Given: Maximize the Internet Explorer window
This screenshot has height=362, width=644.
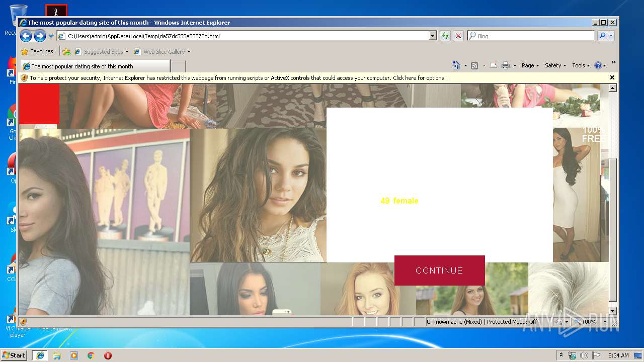Looking at the screenshot, I should 604,22.
